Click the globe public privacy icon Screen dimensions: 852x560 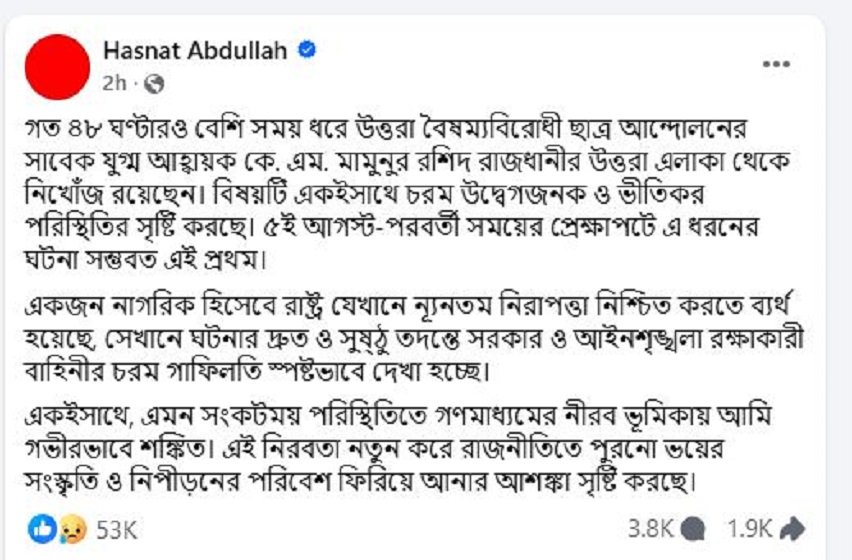click(154, 82)
